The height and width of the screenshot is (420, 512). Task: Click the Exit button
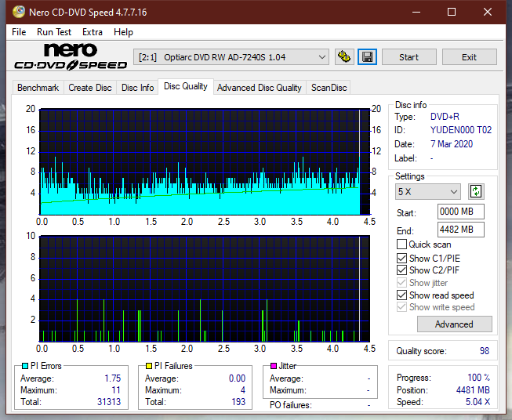pyautogui.click(x=469, y=57)
